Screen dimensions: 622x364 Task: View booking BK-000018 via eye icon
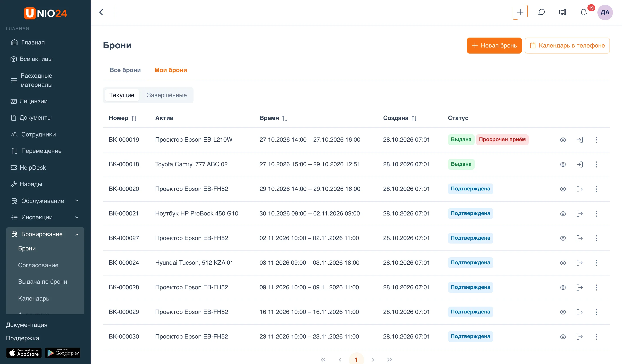pyautogui.click(x=563, y=164)
